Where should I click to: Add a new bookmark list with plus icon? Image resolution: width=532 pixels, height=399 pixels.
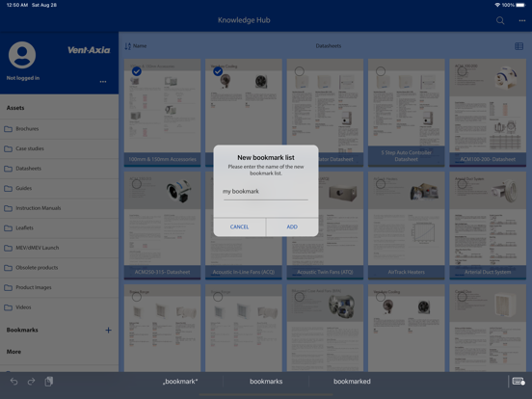pos(108,331)
